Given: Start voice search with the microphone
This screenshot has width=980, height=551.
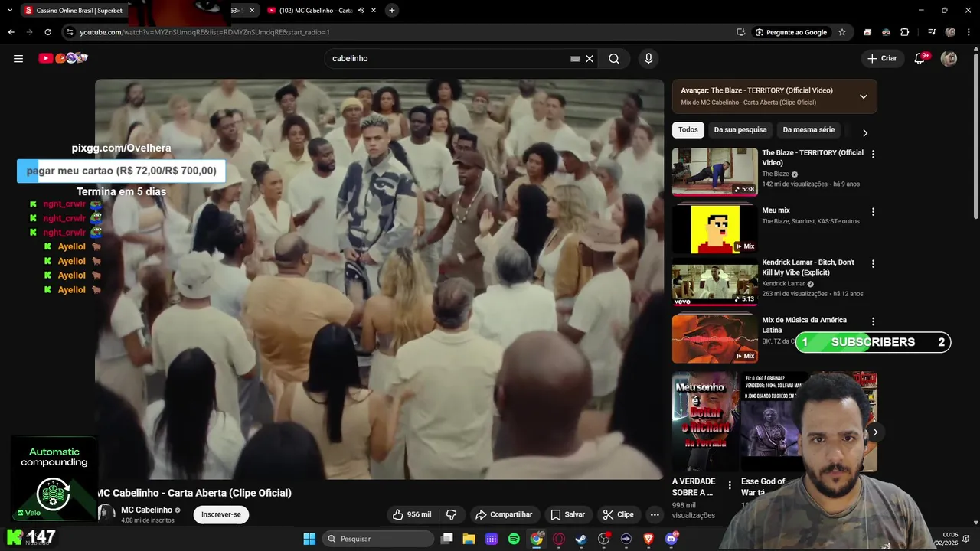Looking at the screenshot, I should tap(648, 58).
